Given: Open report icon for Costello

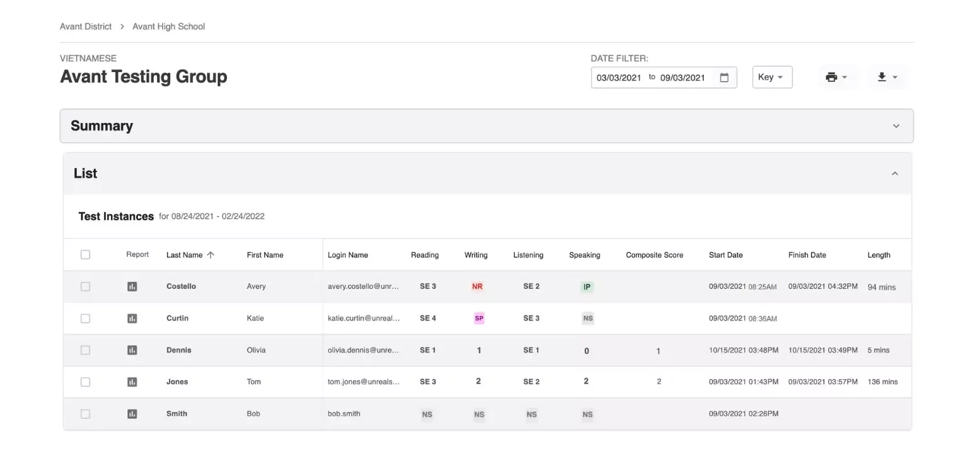Looking at the screenshot, I should (132, 286).
